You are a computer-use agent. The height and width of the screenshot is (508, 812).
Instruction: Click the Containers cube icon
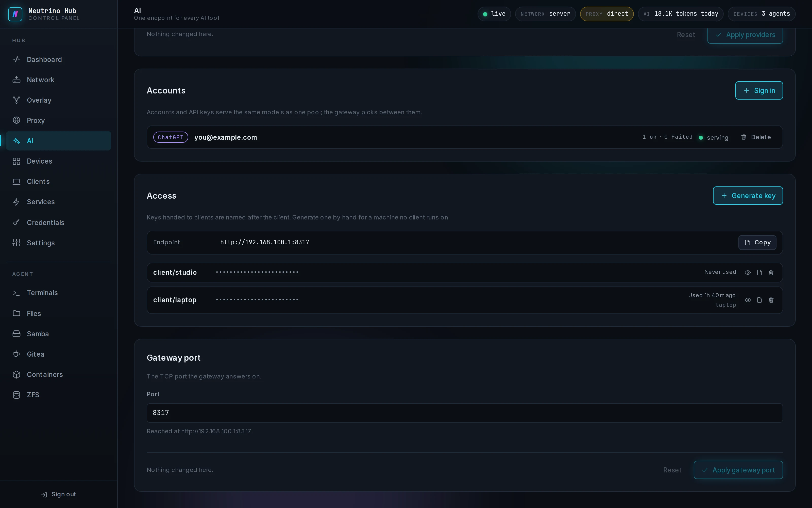coord(16,375)
